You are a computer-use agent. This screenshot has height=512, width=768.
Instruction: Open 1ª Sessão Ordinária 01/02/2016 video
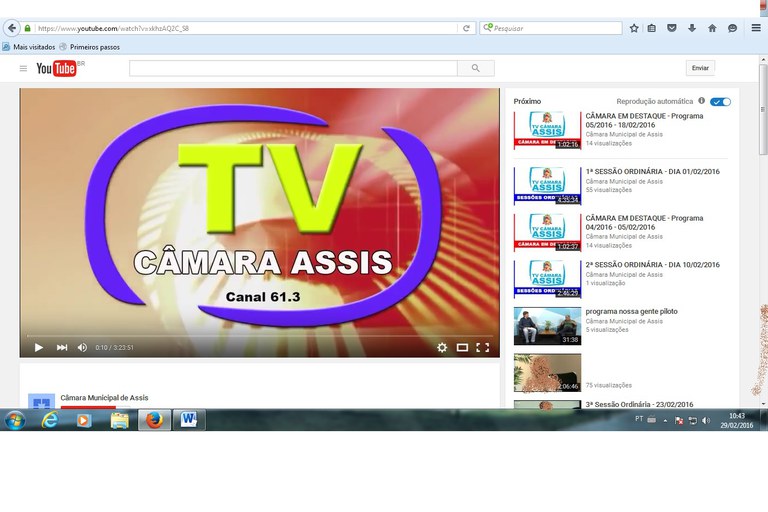click(x=652, y=171)
